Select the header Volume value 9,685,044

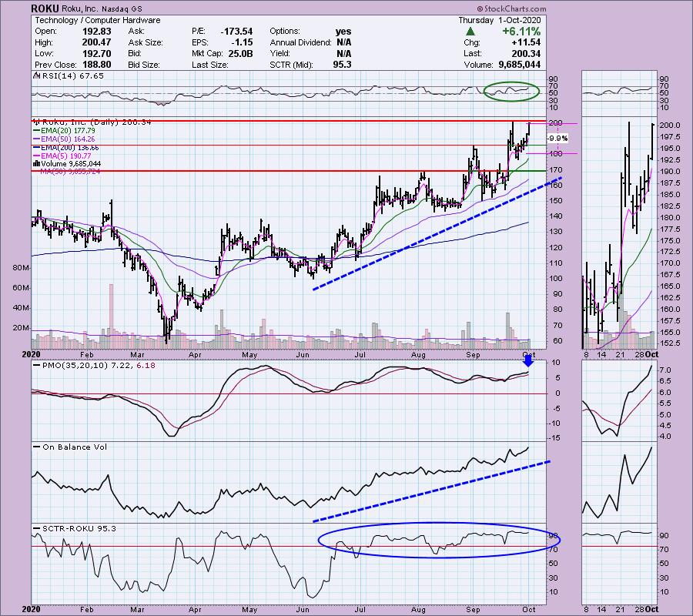point(519,65)
